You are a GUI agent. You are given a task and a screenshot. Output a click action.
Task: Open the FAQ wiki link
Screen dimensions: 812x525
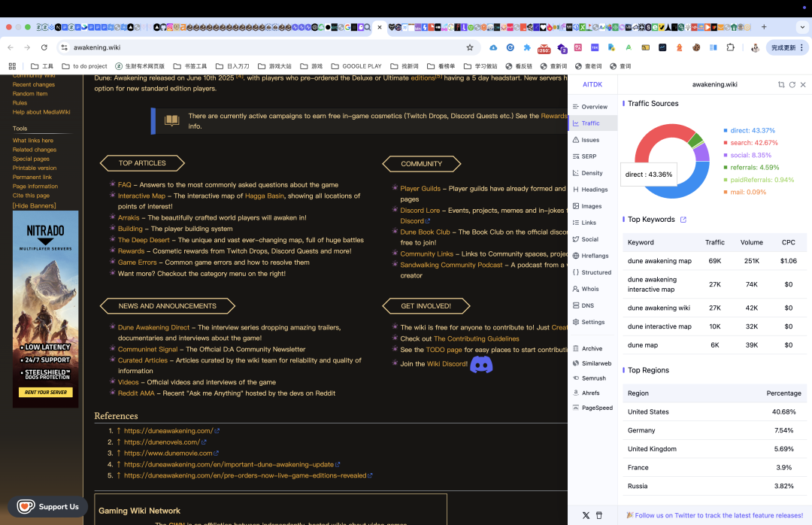tap(124, 185)
